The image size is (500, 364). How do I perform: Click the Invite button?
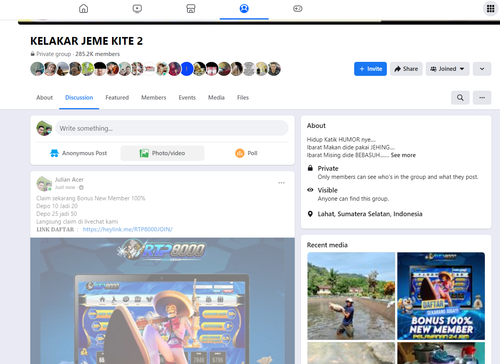370,69
